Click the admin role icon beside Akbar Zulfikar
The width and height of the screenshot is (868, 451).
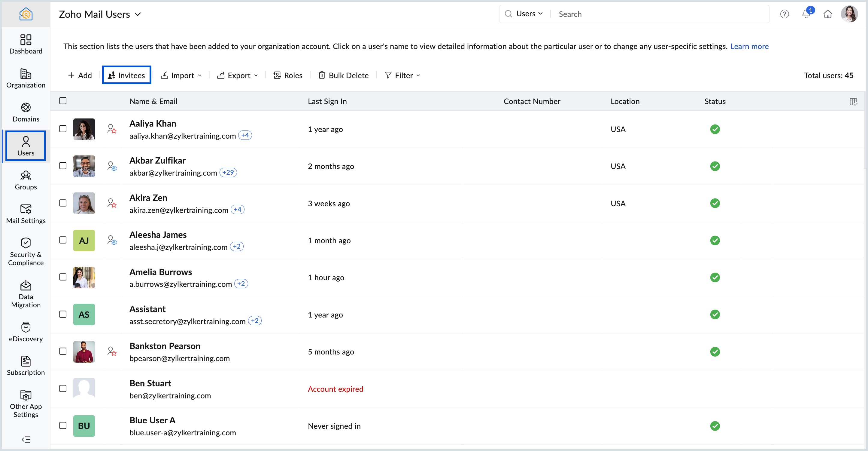tap(112, 166)
